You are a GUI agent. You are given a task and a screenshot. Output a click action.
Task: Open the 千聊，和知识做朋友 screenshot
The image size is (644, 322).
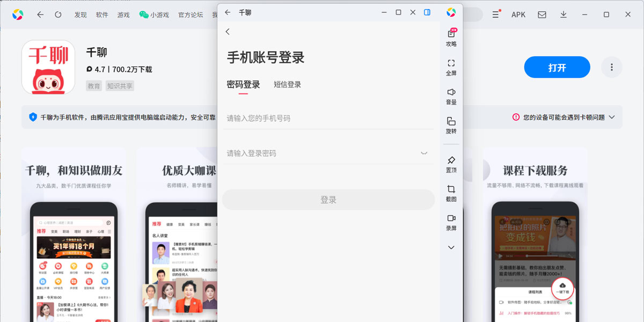coord(74,235)
